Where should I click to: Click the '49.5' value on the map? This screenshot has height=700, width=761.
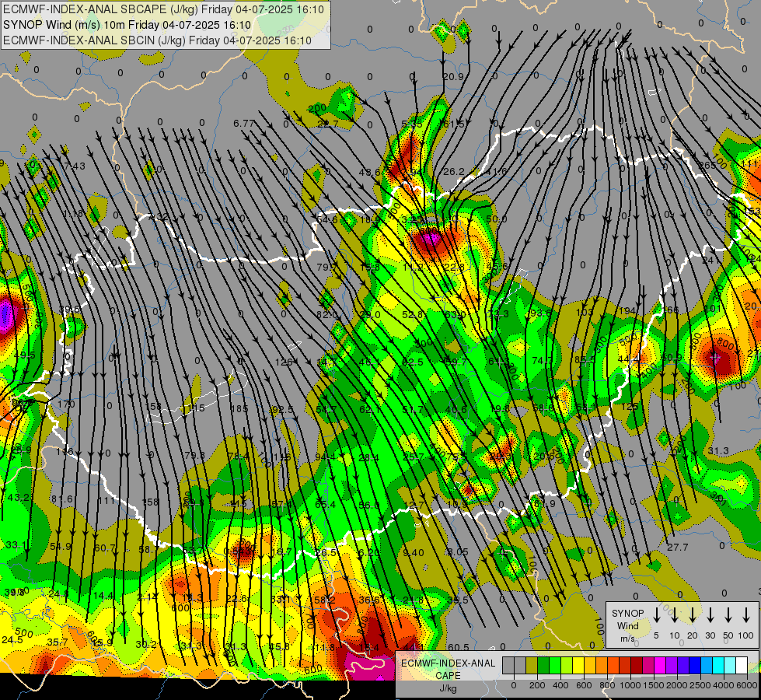coord(24,355)
